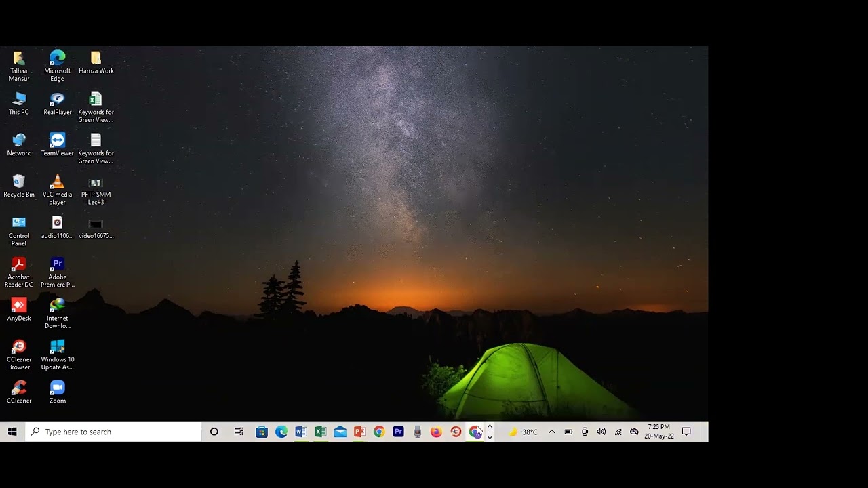Open the Wi-Fi network status icon
Image resolution: width=868 pixels, height=488 pixels.
point(618,432)
